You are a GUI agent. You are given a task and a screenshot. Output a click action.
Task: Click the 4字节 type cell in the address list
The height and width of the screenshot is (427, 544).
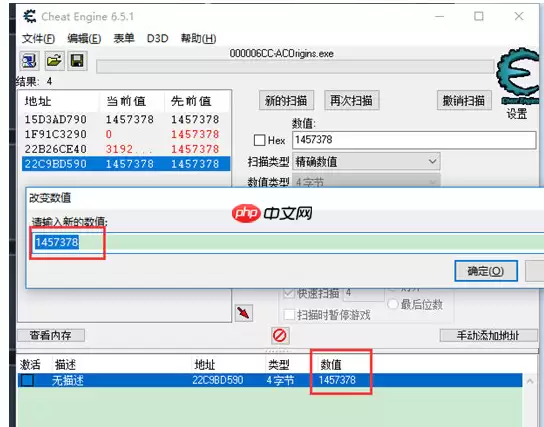pos(280,381)
